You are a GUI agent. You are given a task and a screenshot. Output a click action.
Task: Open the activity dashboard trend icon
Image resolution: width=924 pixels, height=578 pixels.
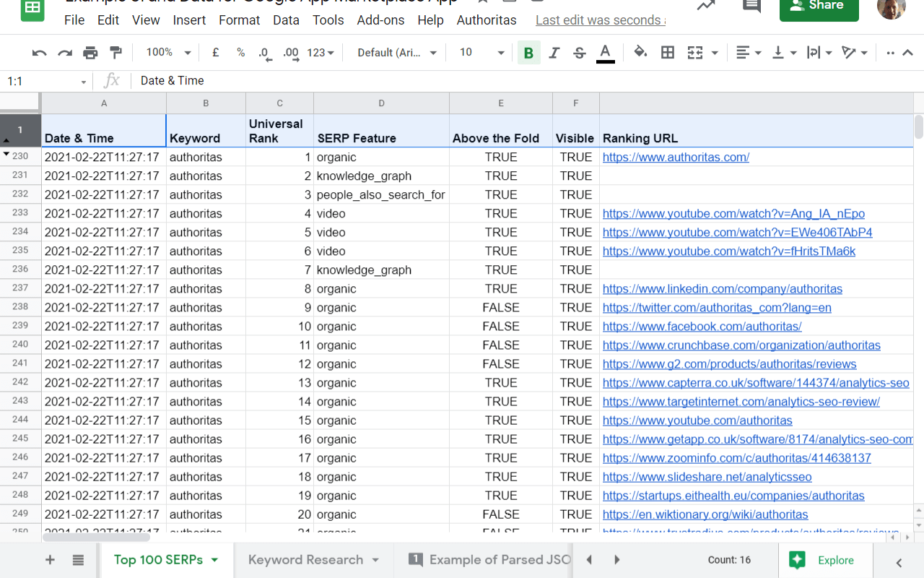[706, 6]
